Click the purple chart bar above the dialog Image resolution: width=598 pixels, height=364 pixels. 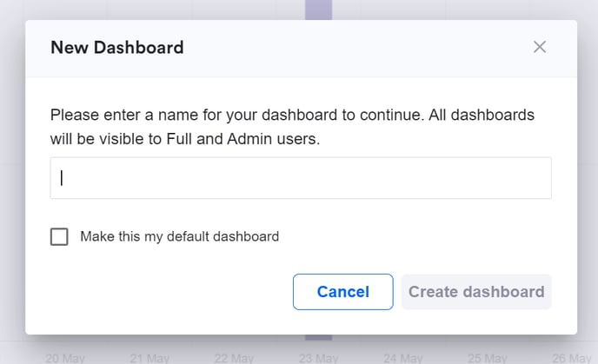pyautogui.click(x=318, y=10)
